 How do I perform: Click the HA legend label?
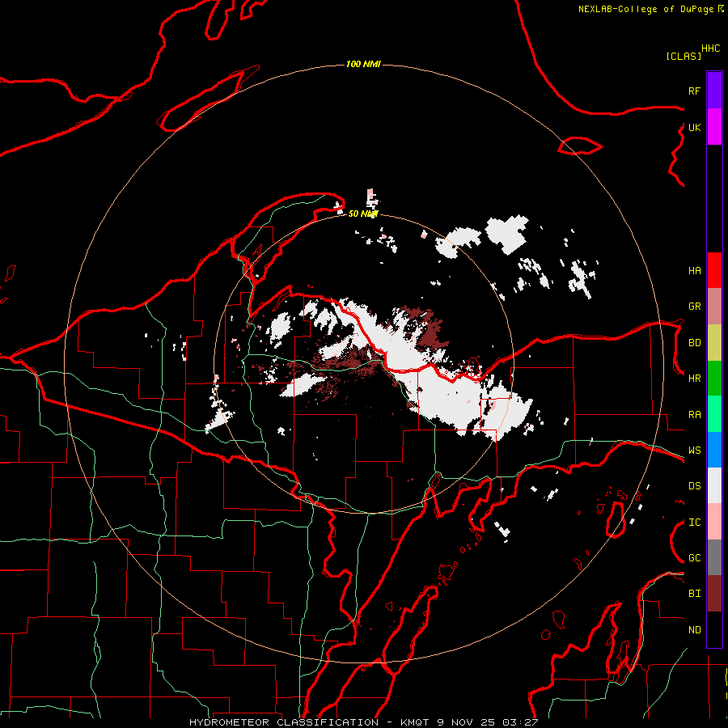point(694,271)
